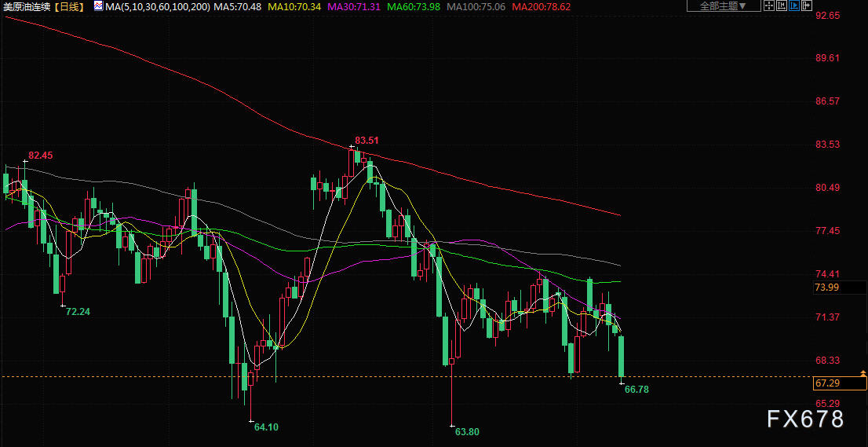Open the 全部主题 dropdown

point(724,5)
